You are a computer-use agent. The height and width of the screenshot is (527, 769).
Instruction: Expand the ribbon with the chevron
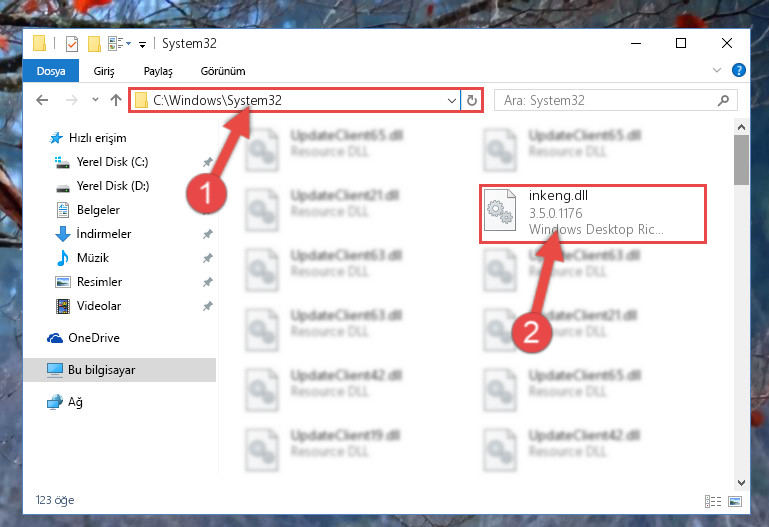(x=717, y=71)
